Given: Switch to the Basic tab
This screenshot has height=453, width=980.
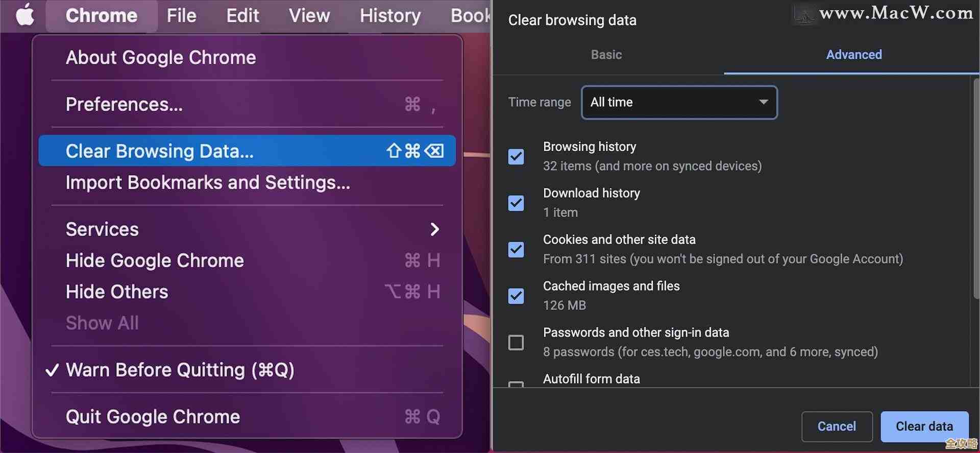Looking at the screenshot, I should pyautogui.click(x=606, y=55).
